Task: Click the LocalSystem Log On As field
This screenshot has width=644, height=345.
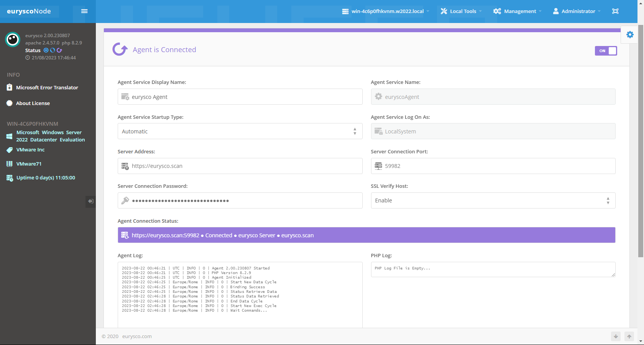Action: point(493,131)
